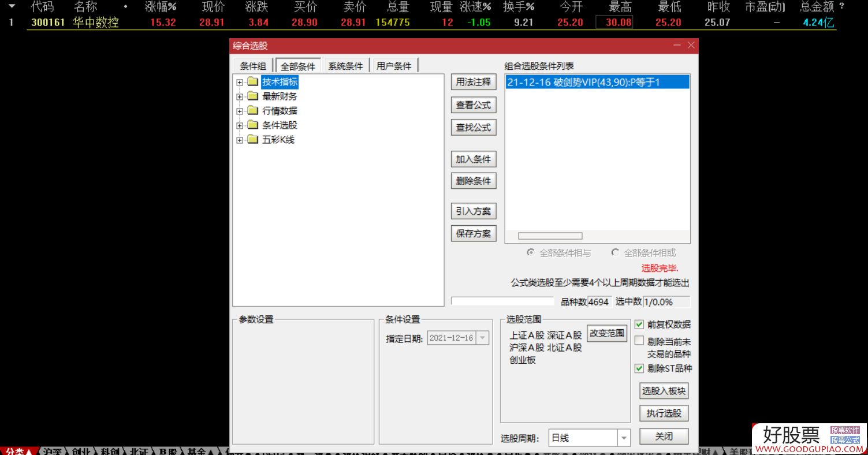Click the 用法注释 button
This screenshot has width=868, height=455.
tap(474, 82)
